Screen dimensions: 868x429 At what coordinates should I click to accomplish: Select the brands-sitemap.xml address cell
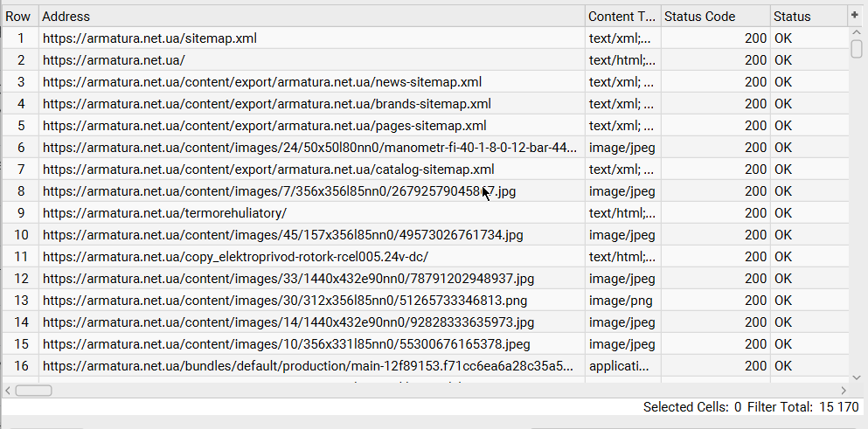pos(267,104)
